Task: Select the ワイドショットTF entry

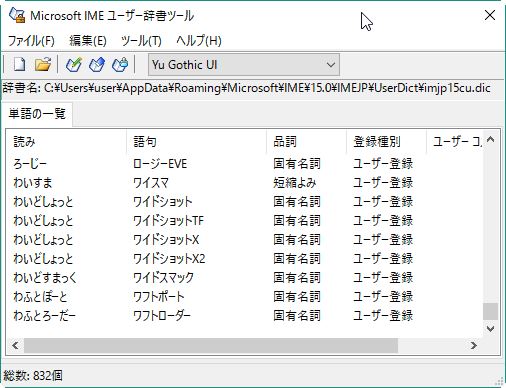Action: coord(244,221)
